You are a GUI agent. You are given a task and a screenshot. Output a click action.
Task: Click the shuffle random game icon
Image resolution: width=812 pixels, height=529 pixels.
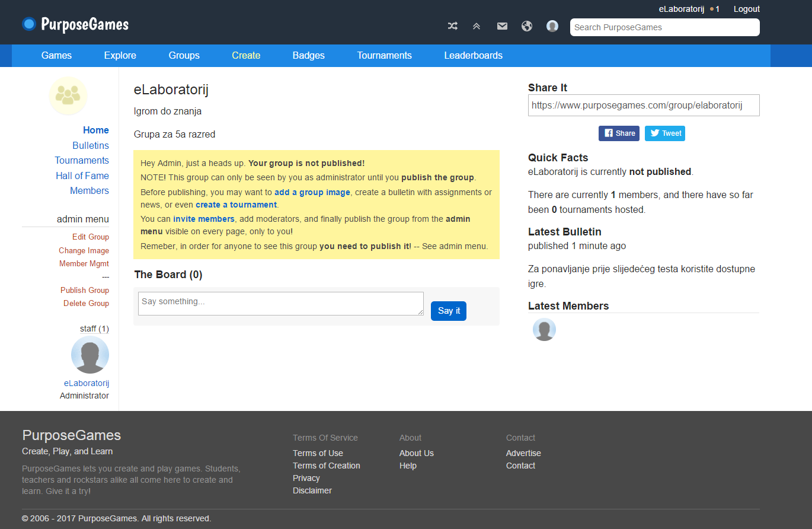pyautogui.click(x=453, y=26)
